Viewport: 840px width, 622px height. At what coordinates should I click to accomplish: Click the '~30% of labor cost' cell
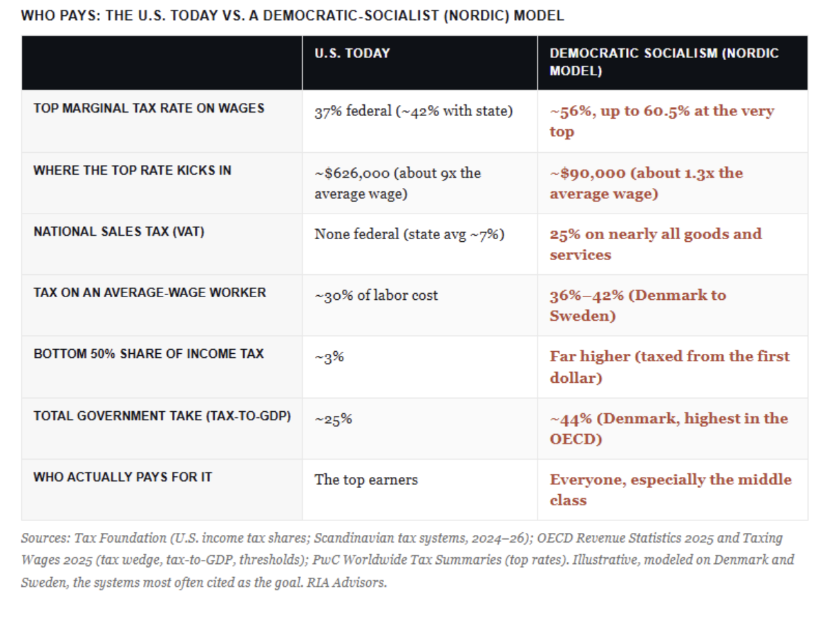(376, 295)
